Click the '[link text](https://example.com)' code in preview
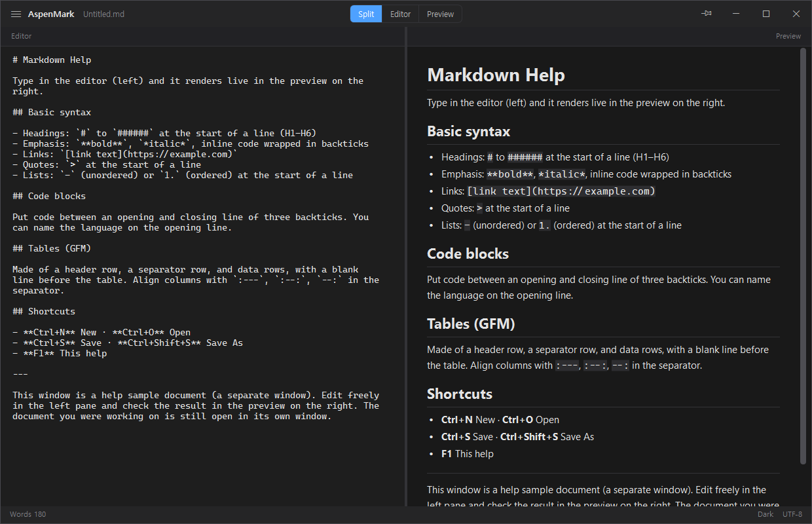 click(x=561, y=191)
